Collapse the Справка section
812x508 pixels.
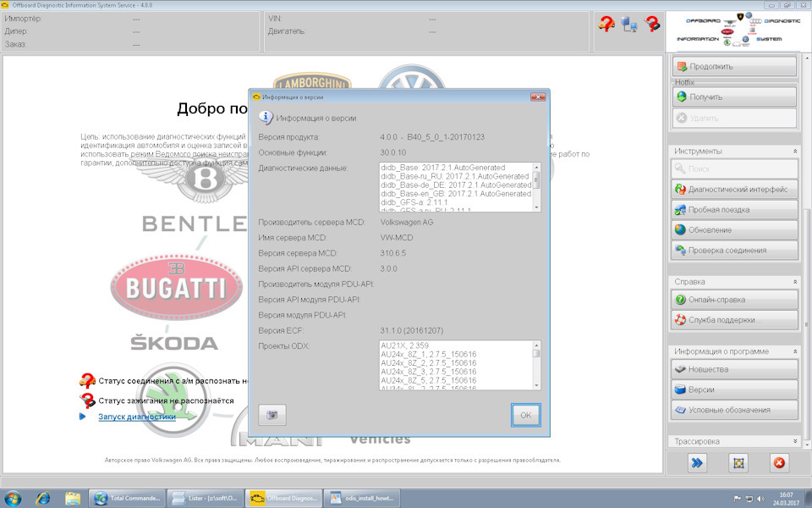[x=795, y=281]
